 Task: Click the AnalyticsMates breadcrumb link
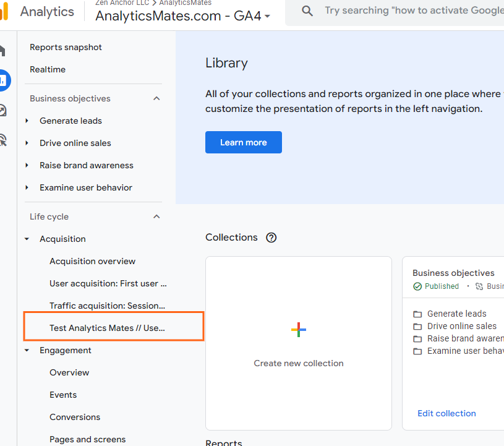click(186, 3)
